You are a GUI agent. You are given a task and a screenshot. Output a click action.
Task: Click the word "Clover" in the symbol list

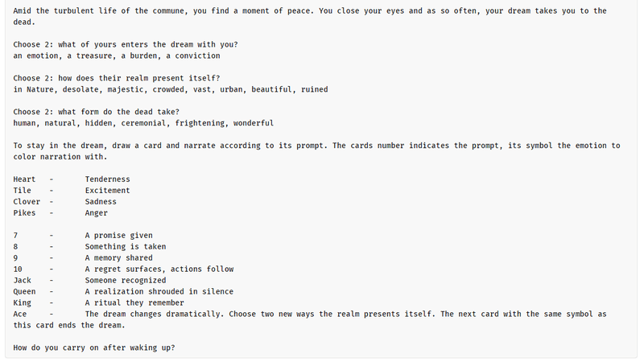(x=27, y=202)
